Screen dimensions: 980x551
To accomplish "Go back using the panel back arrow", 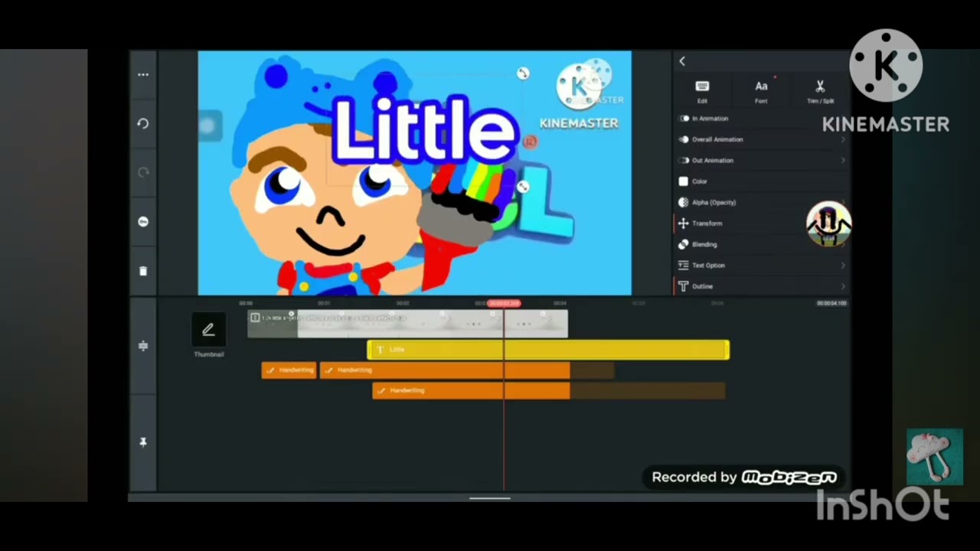I will pos(682,61).
